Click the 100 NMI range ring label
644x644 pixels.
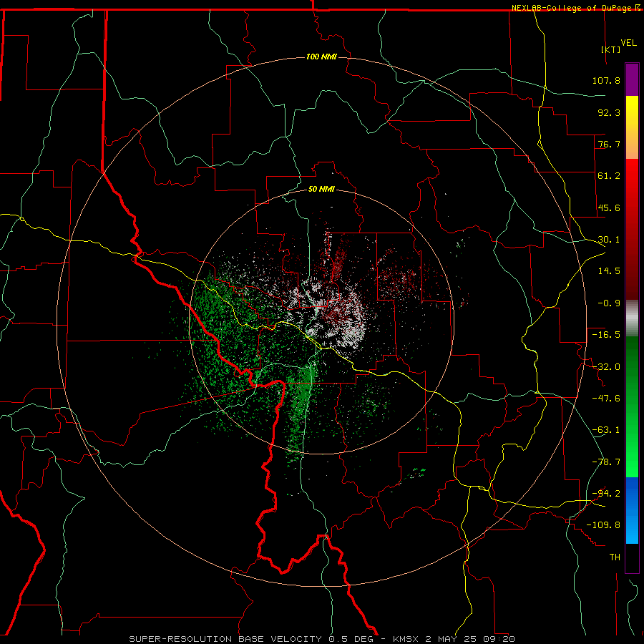coord(321,57)
